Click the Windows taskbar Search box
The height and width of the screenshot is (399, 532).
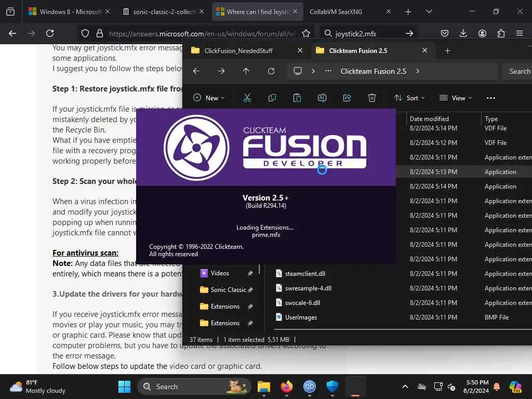coord(194,387)
